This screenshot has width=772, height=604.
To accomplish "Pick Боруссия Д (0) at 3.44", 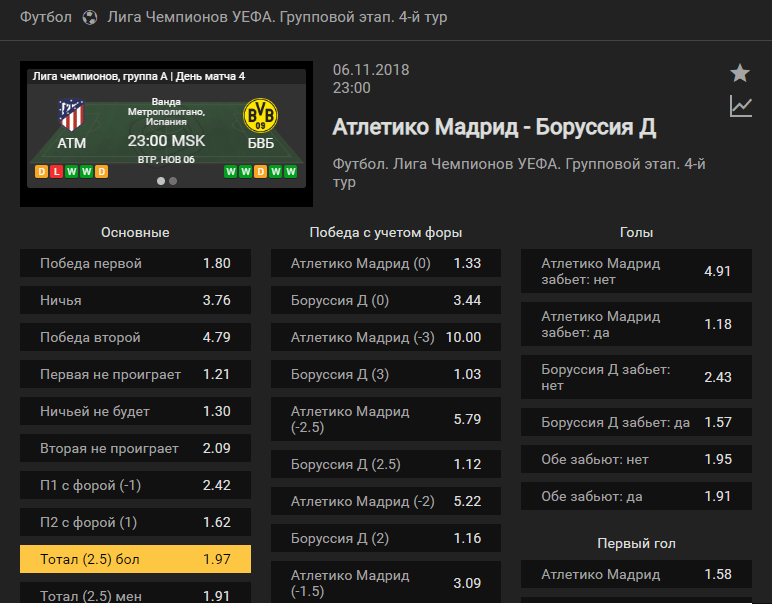I will (386, 300).
